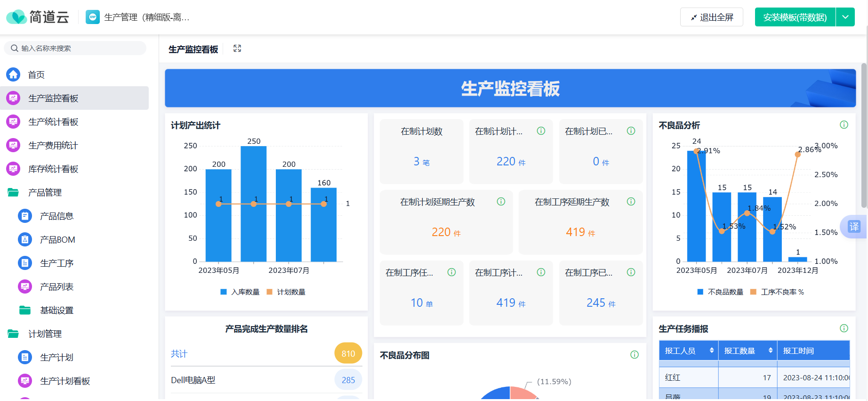Click info icon on 不良品分析 card
Viewport: 868px width, 401px height.
(844, 125)
